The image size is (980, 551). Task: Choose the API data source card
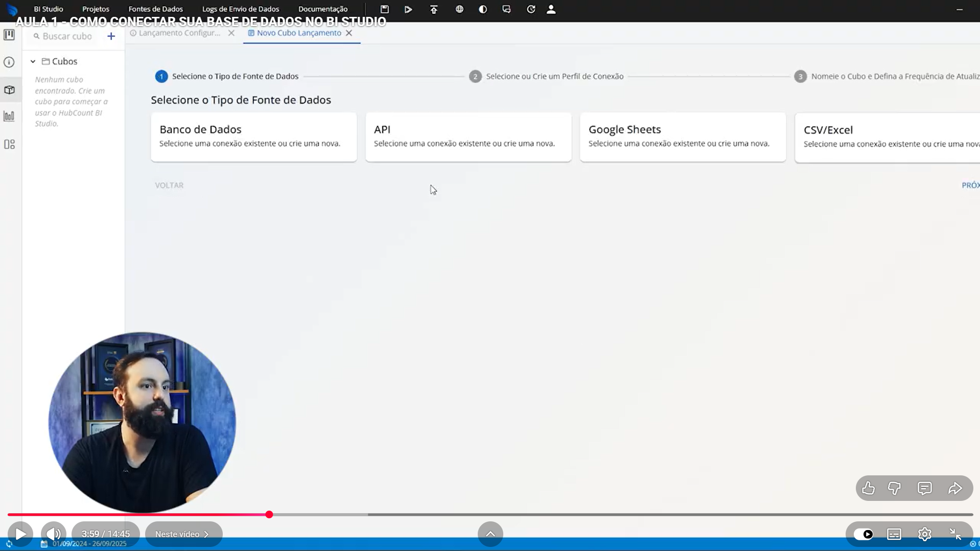click(469, 137)
